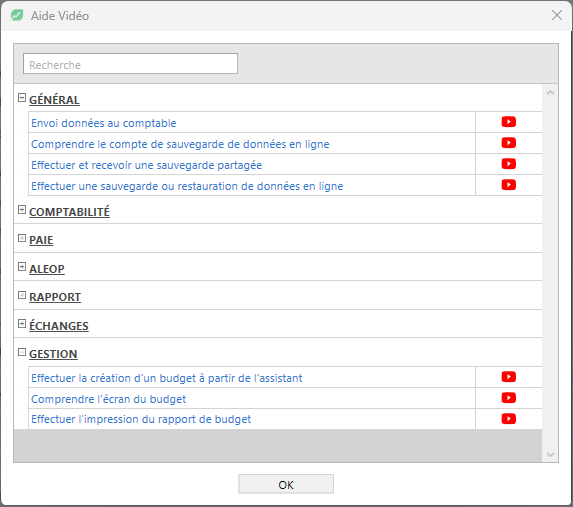Play video for Envoi données au comptable
Viewport: 573px width, 507px height.
click(508, 122)
